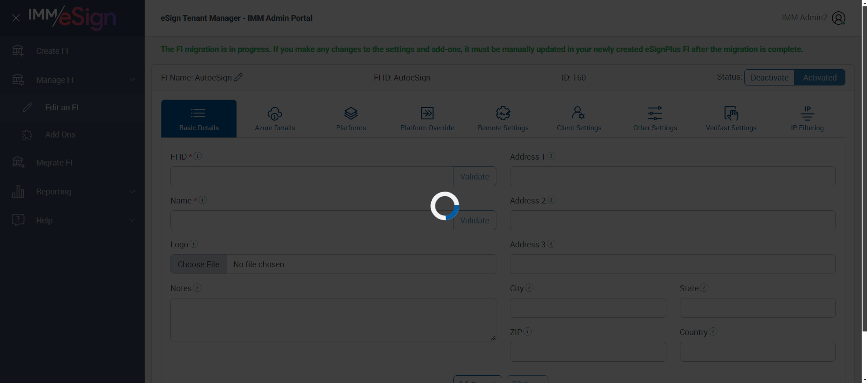Open the Platform Override tab
This screenshot has width=868, height=383.
click(427, 118)
